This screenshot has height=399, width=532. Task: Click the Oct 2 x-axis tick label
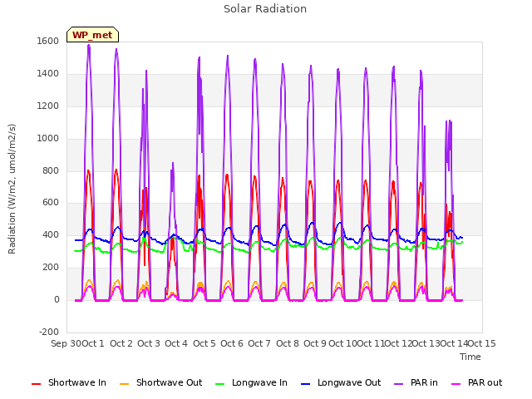[x=121, y=343]
